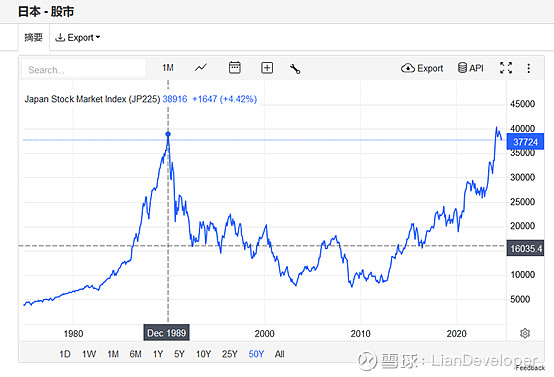Image resolution: width=554 pixels, height=377 pixels.
Task: Open chart settings gear icon
Action: coord(525,333)
